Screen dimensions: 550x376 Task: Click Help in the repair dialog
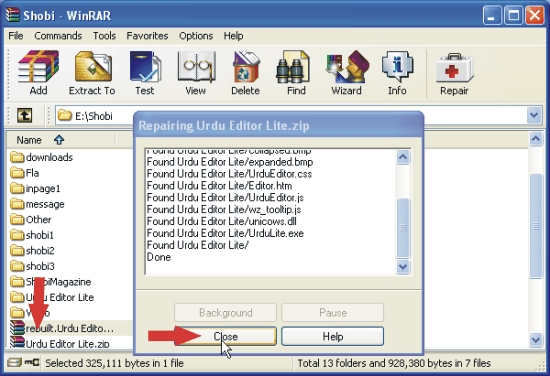[x=333, y=336]
